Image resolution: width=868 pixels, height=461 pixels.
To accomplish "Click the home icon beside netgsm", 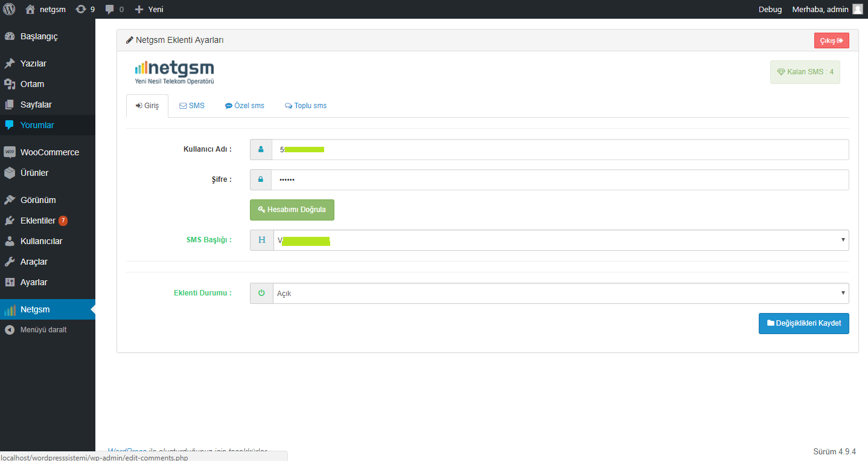I will (x=30, y=9).
